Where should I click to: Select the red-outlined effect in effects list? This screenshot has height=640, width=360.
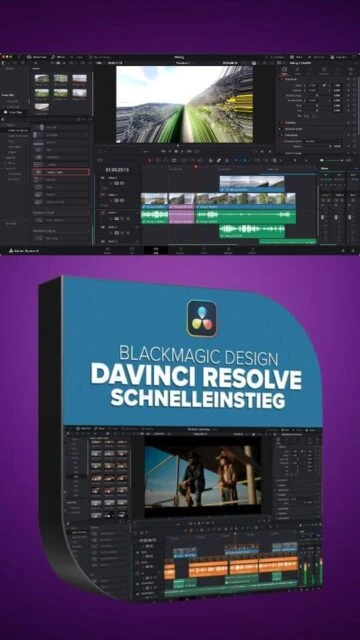pyautogui.click(x=61, y=172)
